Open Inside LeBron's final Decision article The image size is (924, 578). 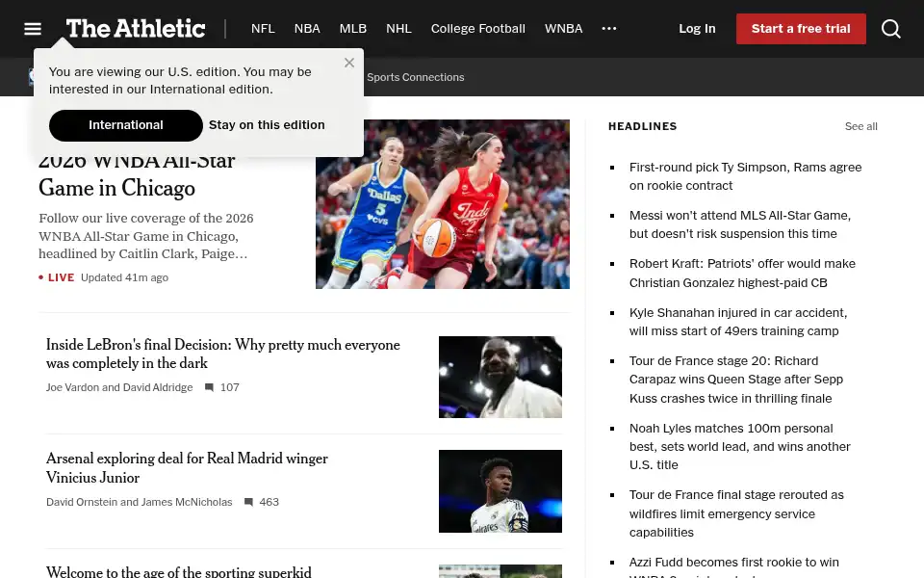tap(222, 354)
